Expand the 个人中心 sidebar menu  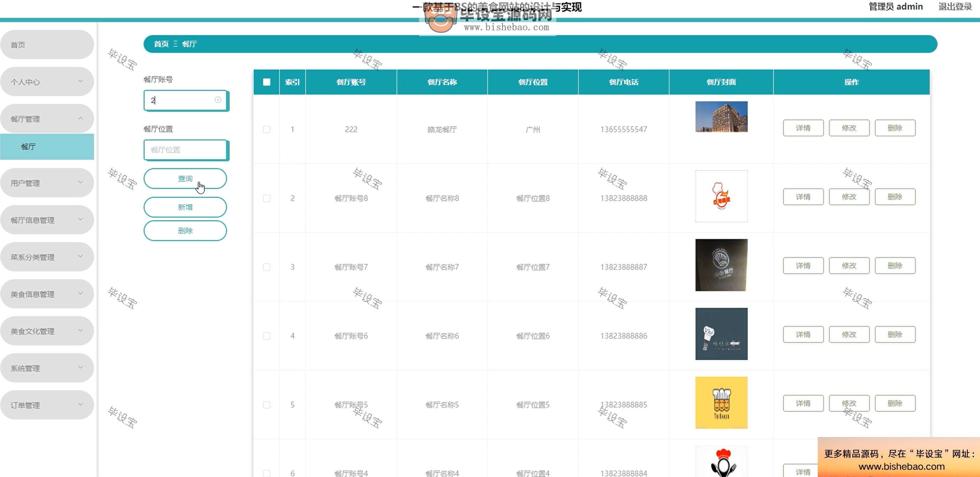47,82
